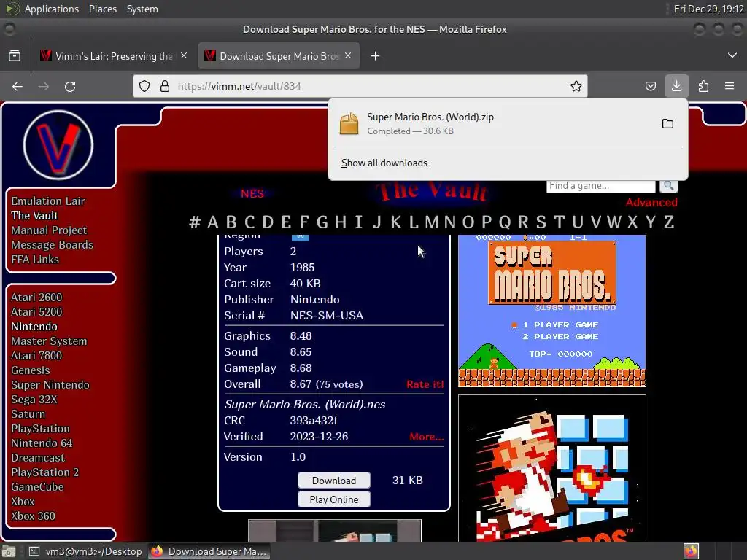Open the Applications menu
This screenshot has height=560, width=747.
pos(52,9)
